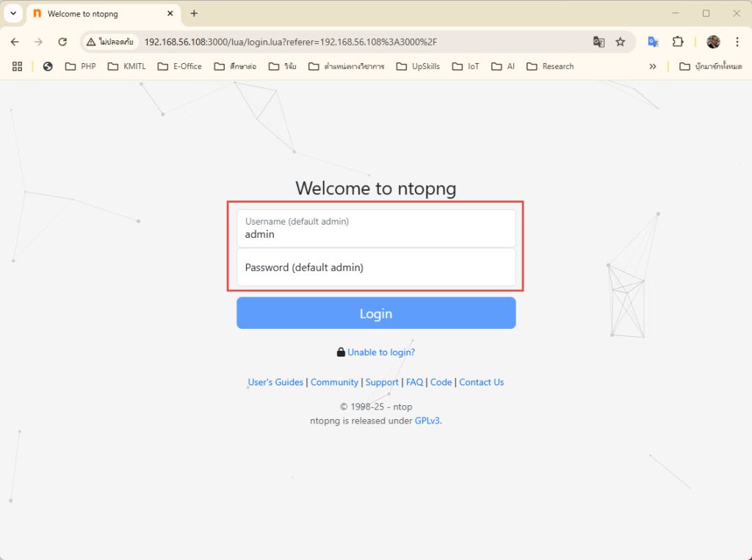Open the UpSkills bookmarks folder
The image size is (752, 560).
418,67
